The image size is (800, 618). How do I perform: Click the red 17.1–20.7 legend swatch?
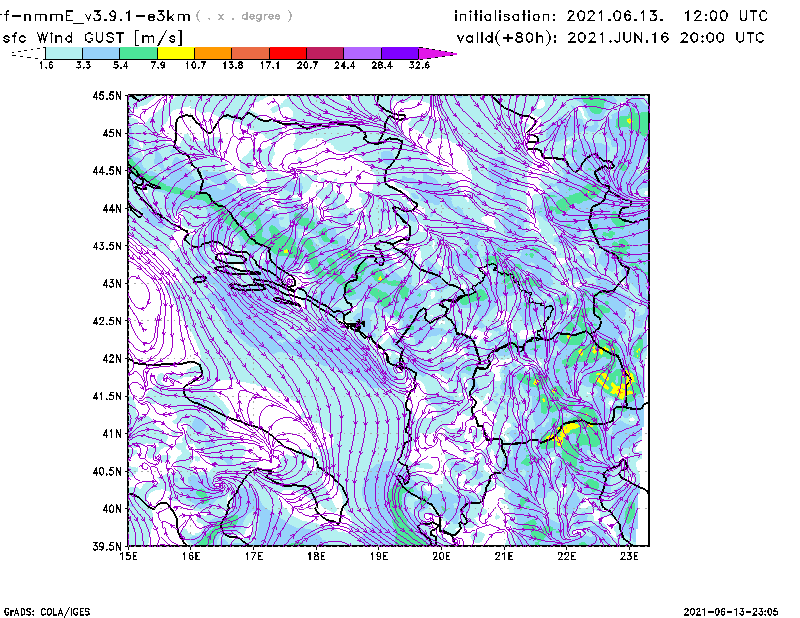tap(288, 53)
